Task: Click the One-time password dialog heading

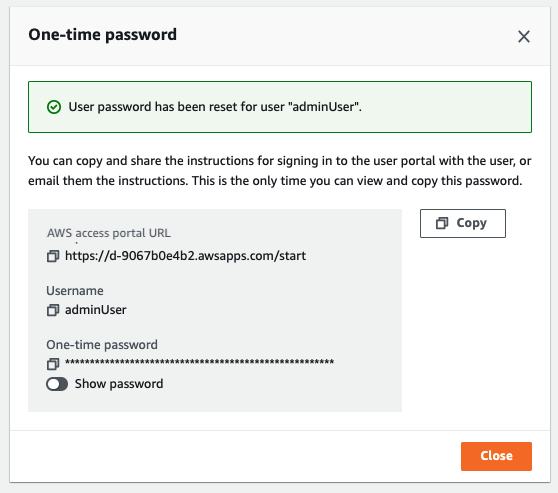Action: coord(102,35)
